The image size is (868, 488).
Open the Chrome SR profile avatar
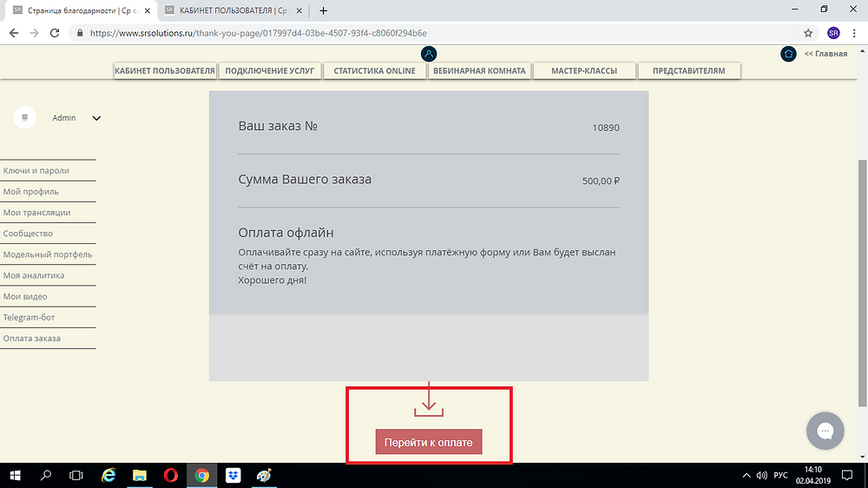[833, 33]
